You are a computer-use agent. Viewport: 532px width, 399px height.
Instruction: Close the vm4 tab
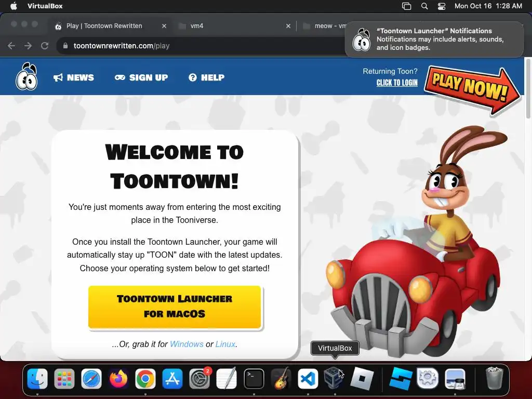pyautogui.click(x=288, y=26)
